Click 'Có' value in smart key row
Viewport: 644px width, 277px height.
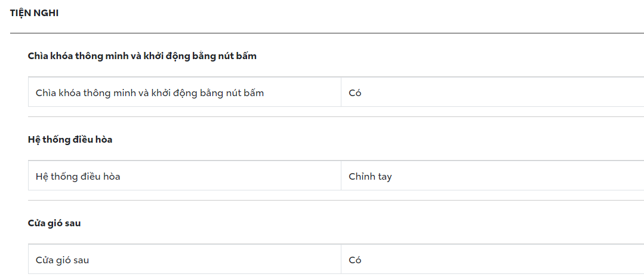point(355,93)
